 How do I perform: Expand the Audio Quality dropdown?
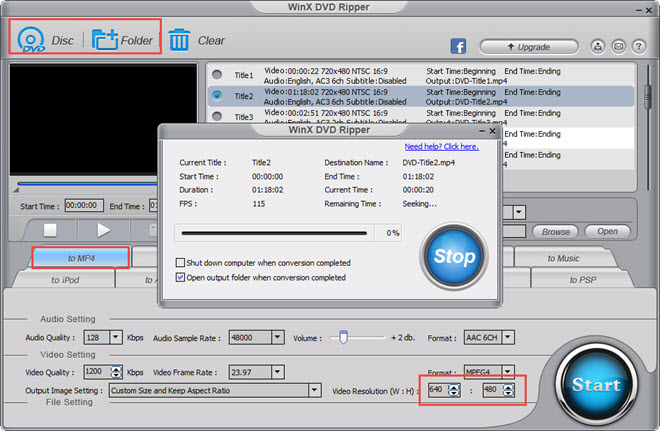[116, 338]
